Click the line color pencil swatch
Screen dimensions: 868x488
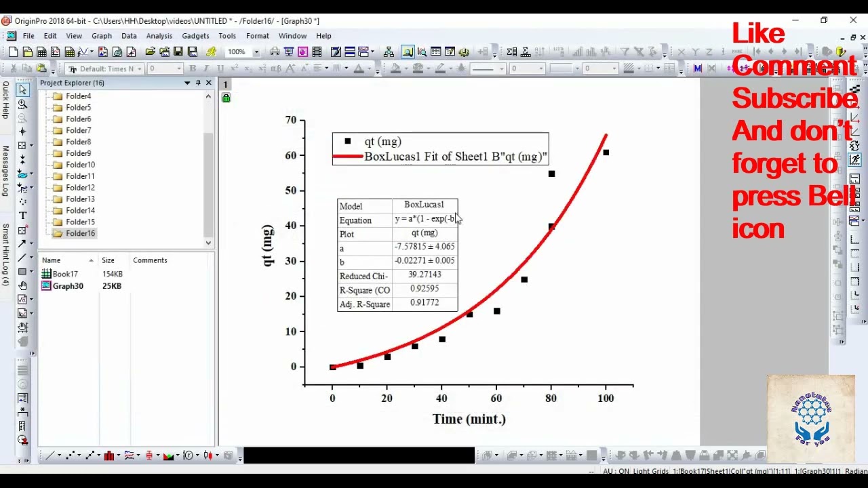pyautogui.click(x=440, y=68)
